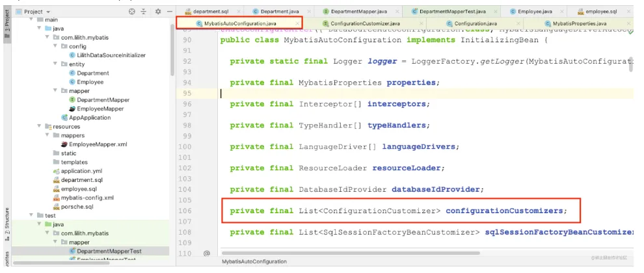Collapse the config package
The width and height of the screenshot is (644, 273).
[55, 46]
